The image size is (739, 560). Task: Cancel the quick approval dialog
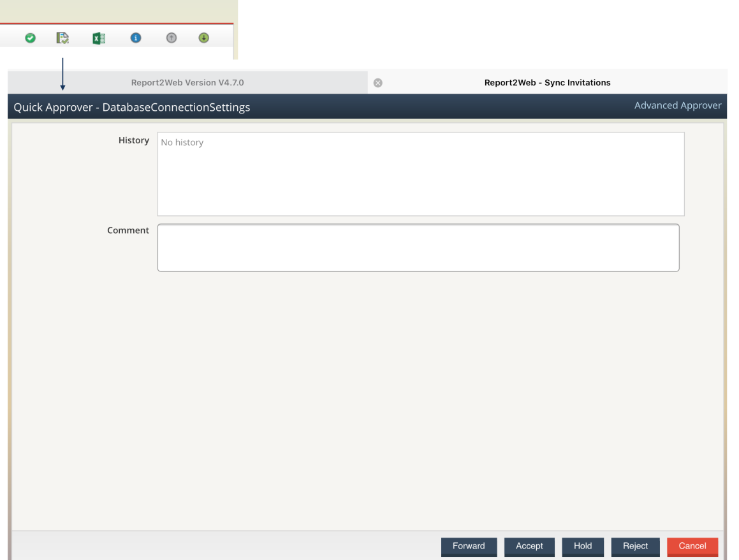click(692, 546)
